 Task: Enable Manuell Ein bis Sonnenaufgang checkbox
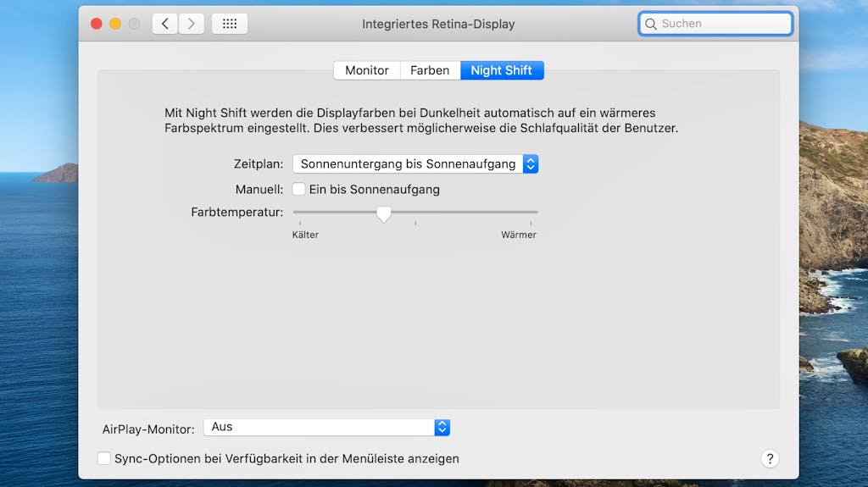coord(299,189)
